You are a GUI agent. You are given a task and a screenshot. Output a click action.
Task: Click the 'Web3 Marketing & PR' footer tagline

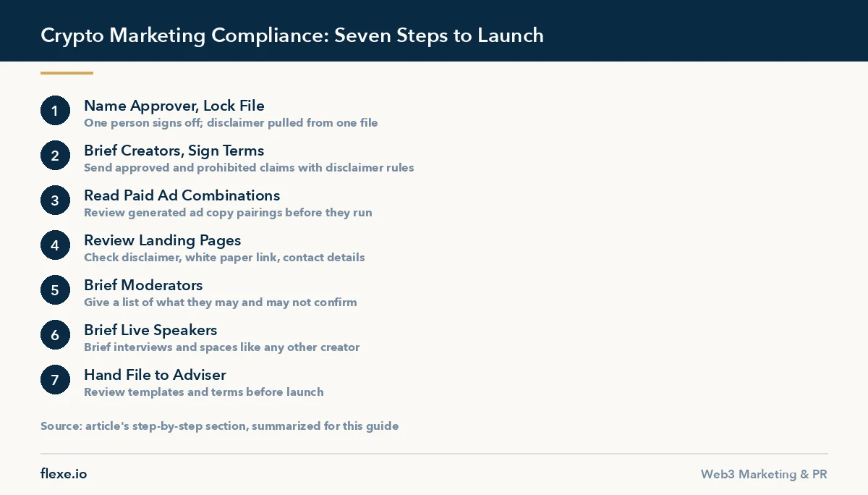764,475
